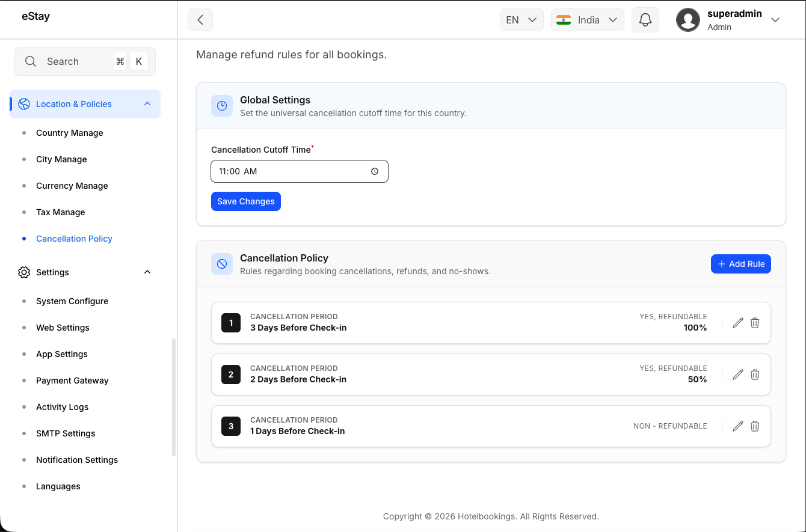The image size is (806, 532).
Task: Click '3 Days Before Check-in' text
Action: [298, 328]
